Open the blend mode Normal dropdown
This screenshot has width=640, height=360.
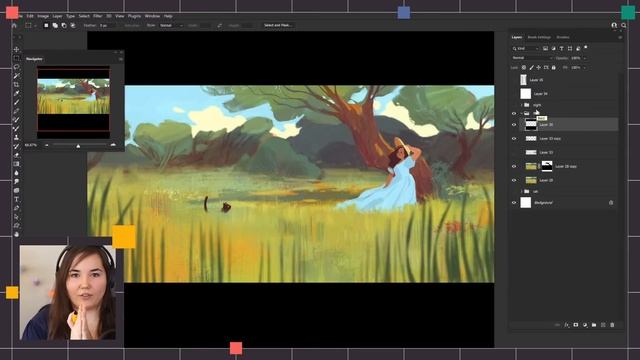pyautogui.click(x=532, y=58)
